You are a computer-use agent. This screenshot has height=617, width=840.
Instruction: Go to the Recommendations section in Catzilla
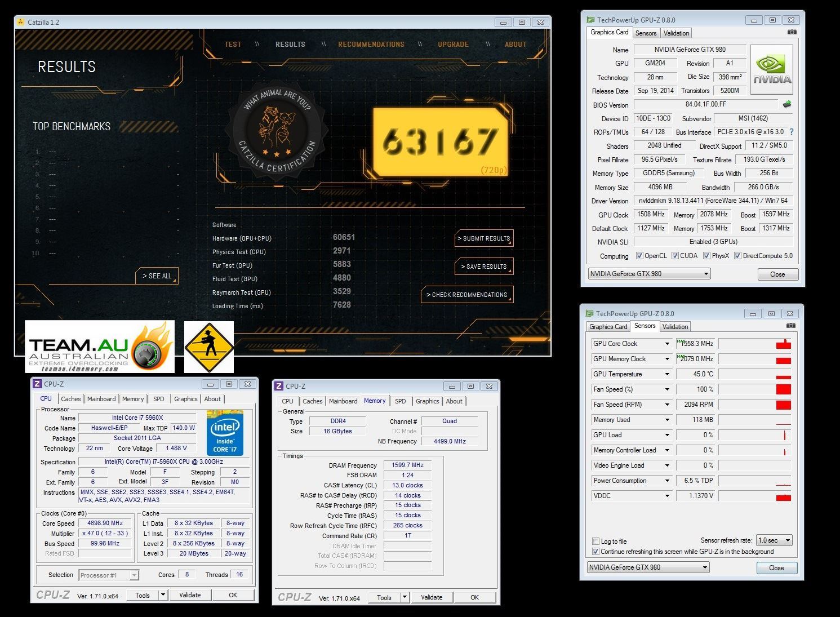371,45
